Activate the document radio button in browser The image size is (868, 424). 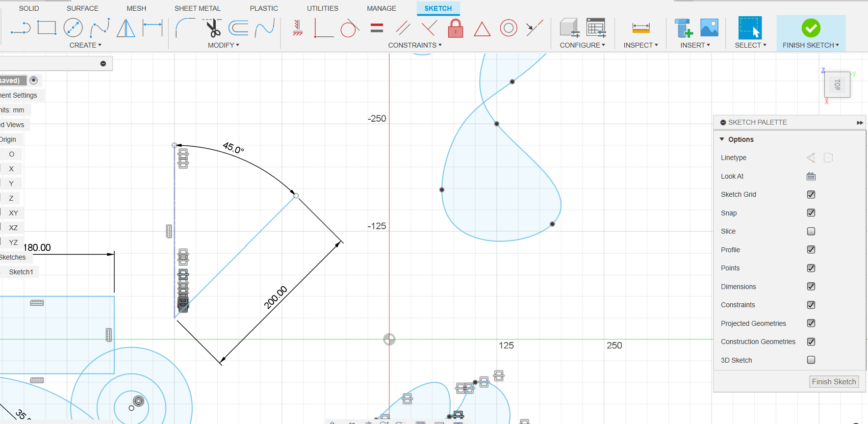pos(34,80)
